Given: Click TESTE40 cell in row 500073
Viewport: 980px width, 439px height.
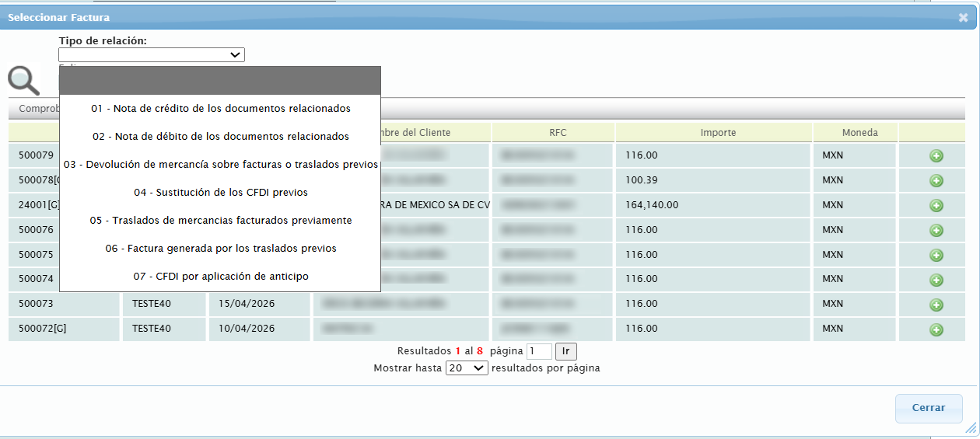Looking at the screenshot, I should point(163,303).
